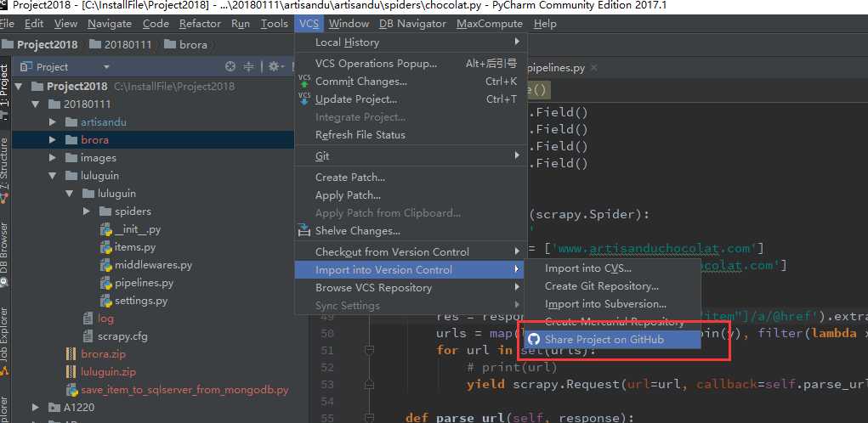Viewport: 868px width, 423px height.
Task: Click the A1220 folder icon
Action: 54,408
